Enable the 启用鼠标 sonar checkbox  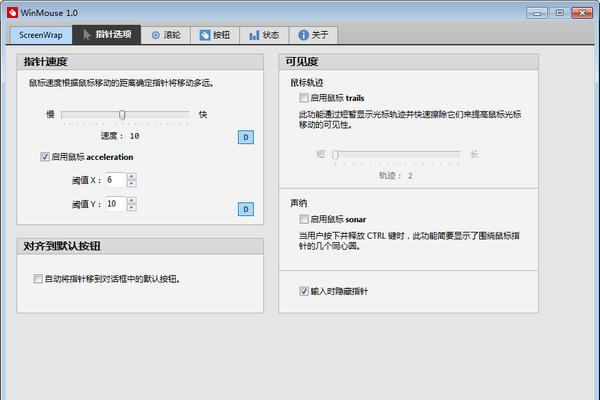[x=304, y=219]
